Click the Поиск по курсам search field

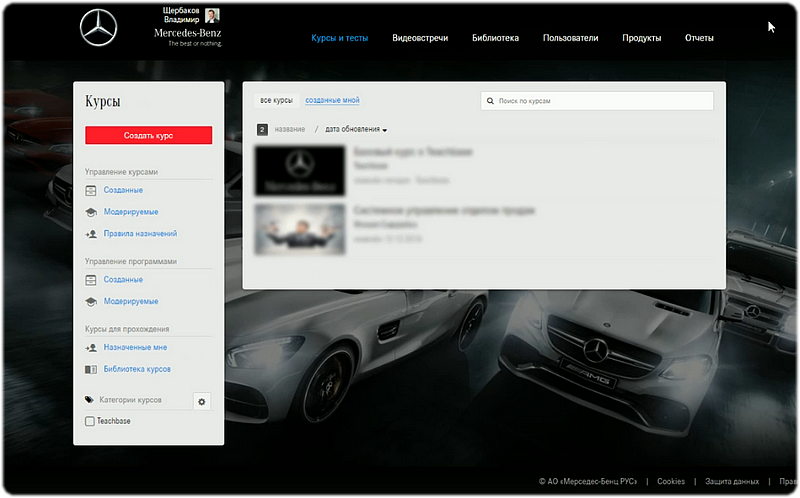[x=597, y=101]
